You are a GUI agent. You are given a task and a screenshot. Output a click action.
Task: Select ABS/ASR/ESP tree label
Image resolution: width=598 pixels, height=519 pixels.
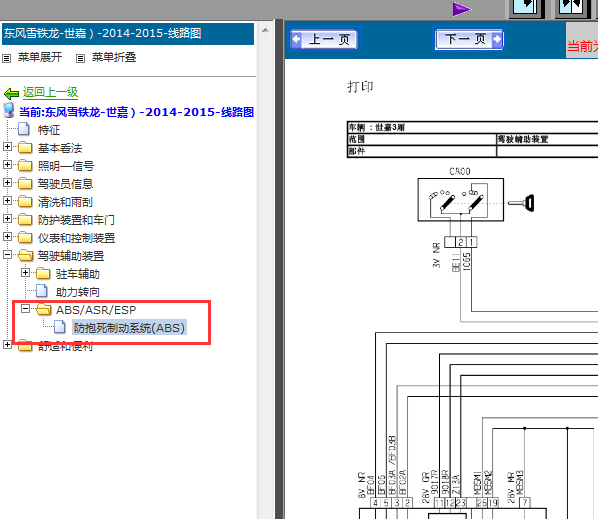[x=96, y=310]
